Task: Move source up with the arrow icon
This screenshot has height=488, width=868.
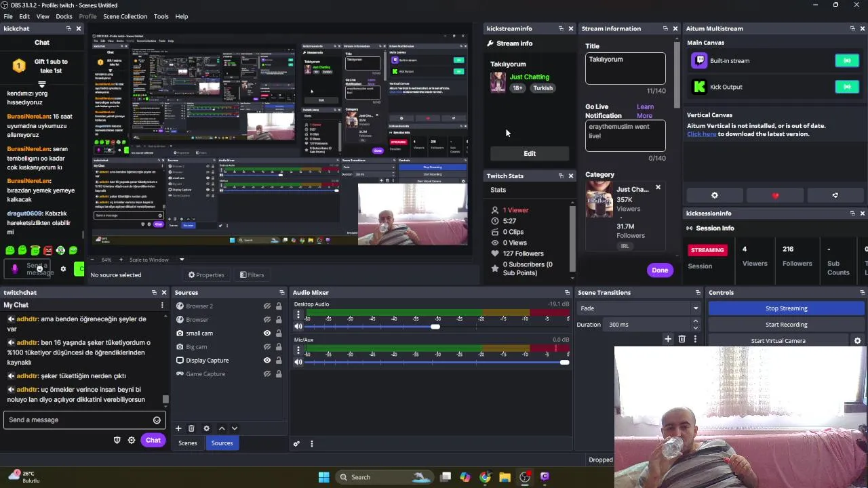Action: pos(221,428)
